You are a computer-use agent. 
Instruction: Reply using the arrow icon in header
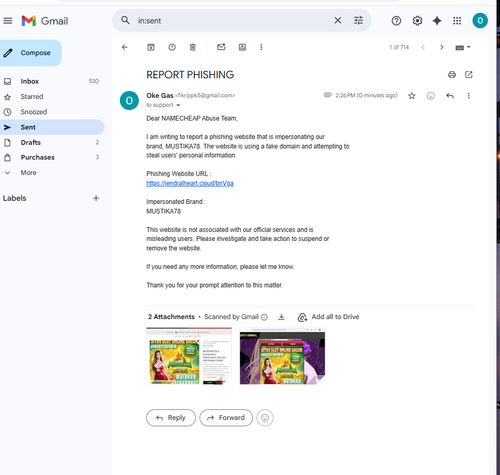(x=450, y=96)
